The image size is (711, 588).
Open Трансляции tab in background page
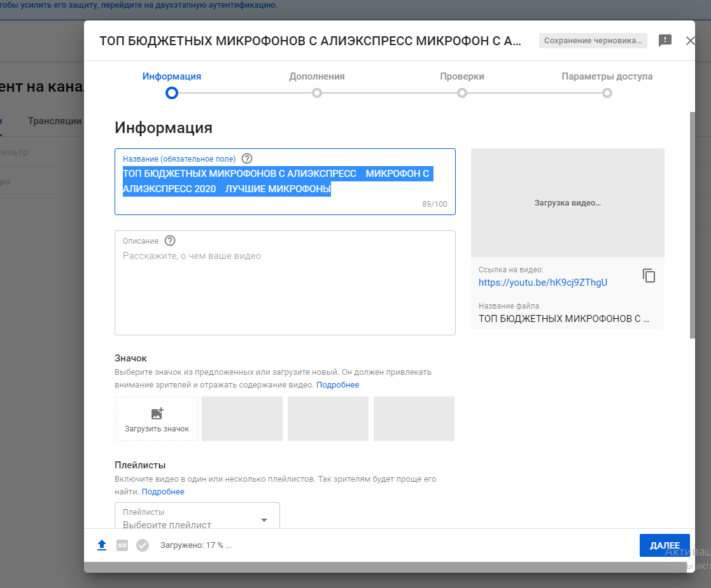54,121
